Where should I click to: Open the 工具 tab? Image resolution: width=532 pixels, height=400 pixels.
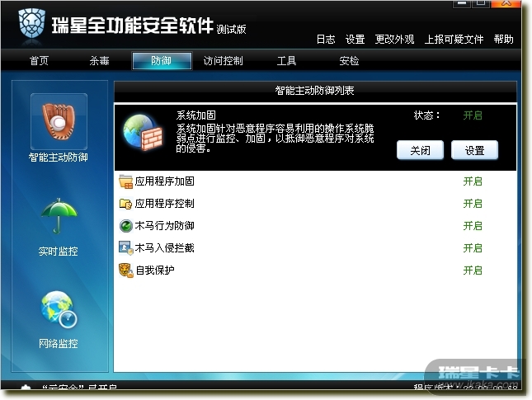tap(287, 61)
